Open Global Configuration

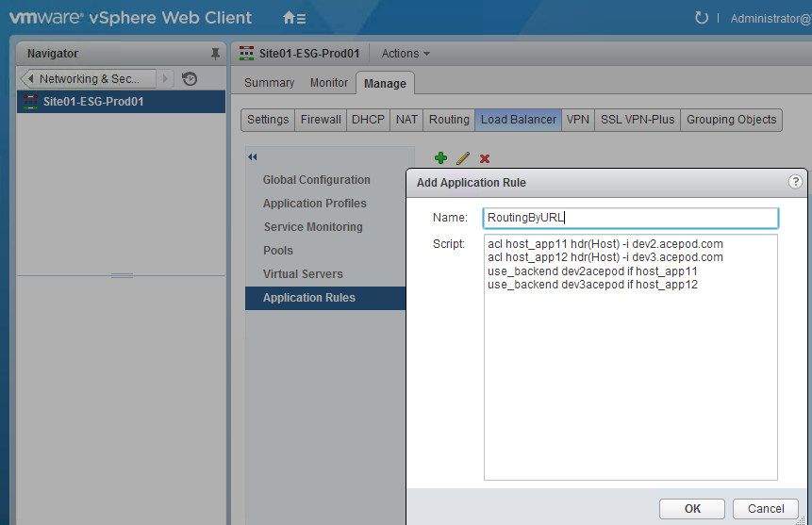[317, 180]
